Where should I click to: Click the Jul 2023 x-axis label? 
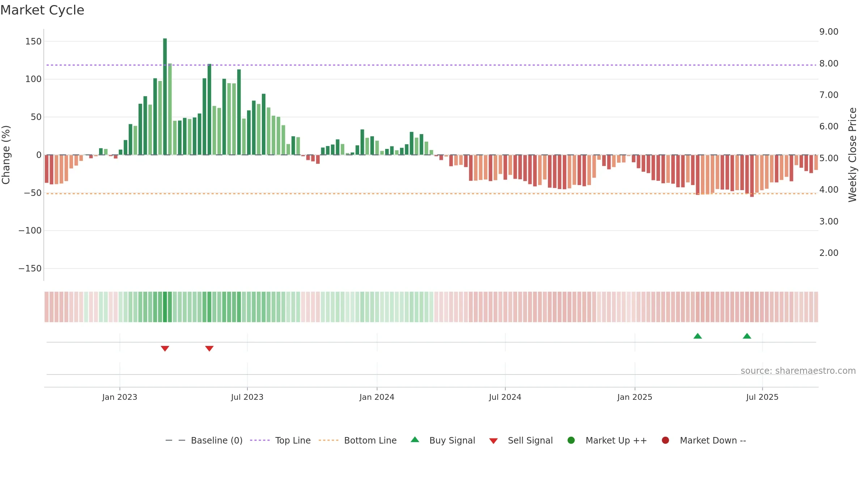247,397
